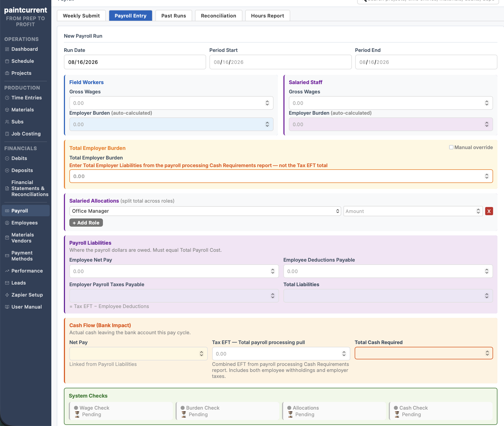Switch to the Weekly Submit tab
The image size is (504, 426).
81,16
